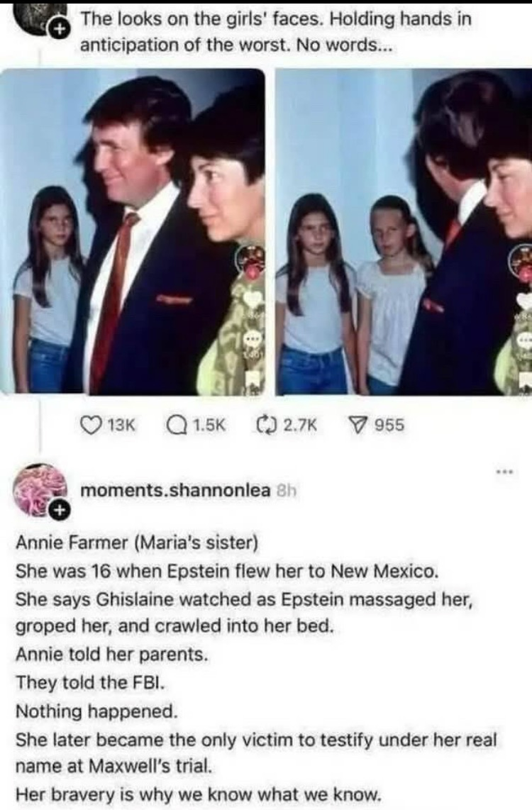This screenshot has width=532, height=810.
Task: Like the post with the heart icon
Action: pos(92,424)
